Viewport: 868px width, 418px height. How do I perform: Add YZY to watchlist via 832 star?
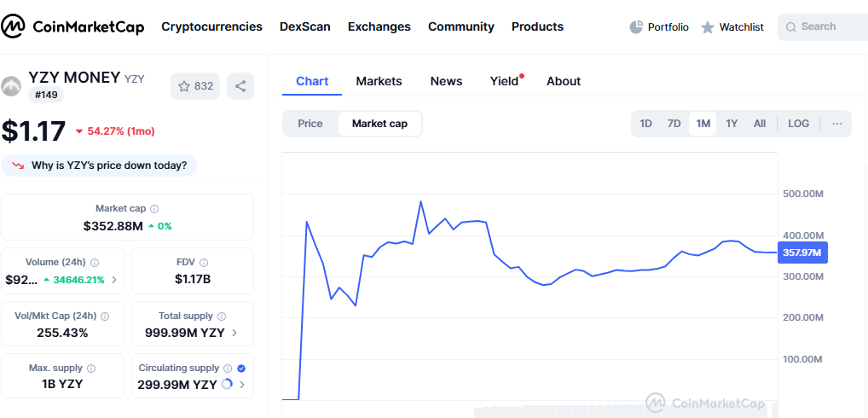(x=195, y=86)
